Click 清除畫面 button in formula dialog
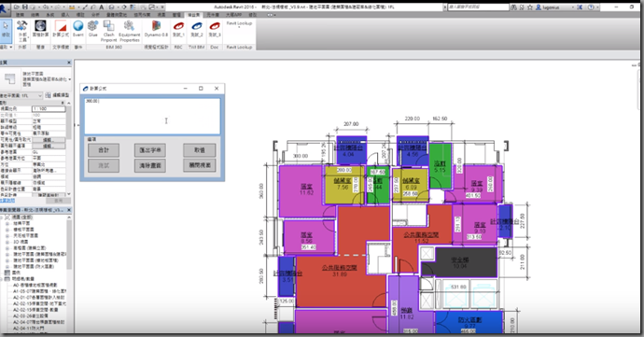Screen dimensions: 644x337 (x=150, y=165)
